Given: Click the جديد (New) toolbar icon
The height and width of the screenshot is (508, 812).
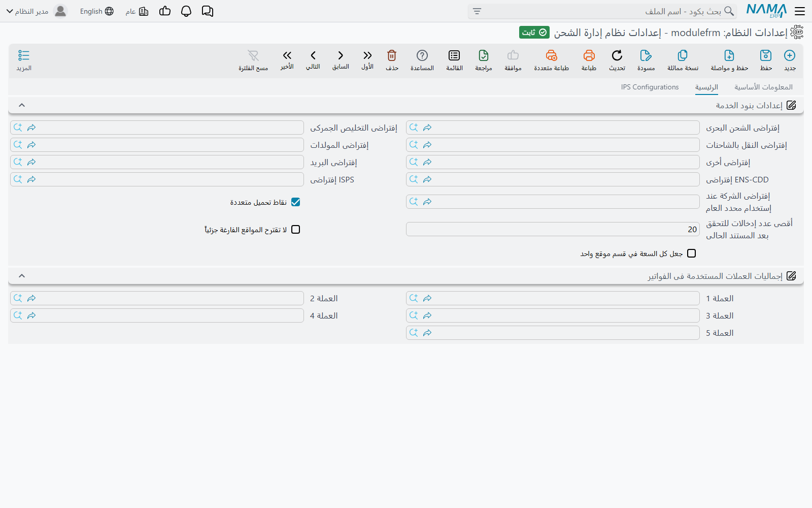Looking at the screenshot, I should (x=790, y=55).
